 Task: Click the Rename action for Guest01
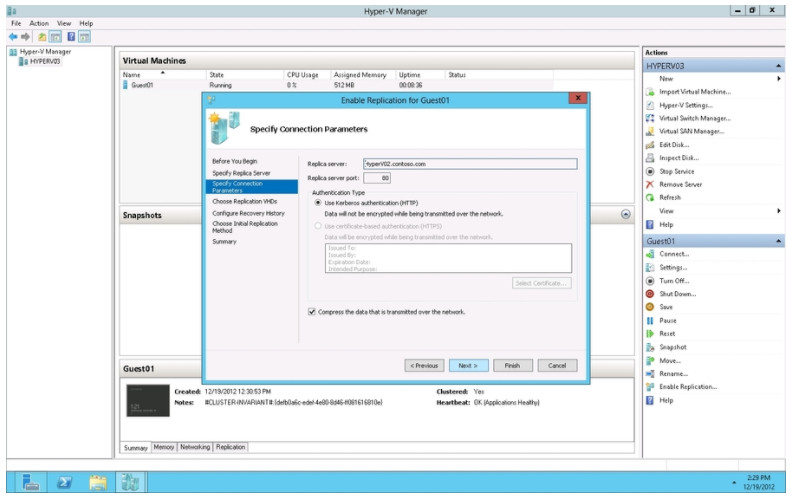pyautogui.click(x=673, y=374)
